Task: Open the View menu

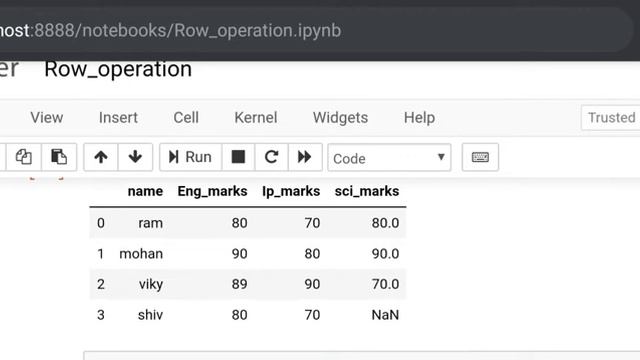Action: click(x=47, y=118)
